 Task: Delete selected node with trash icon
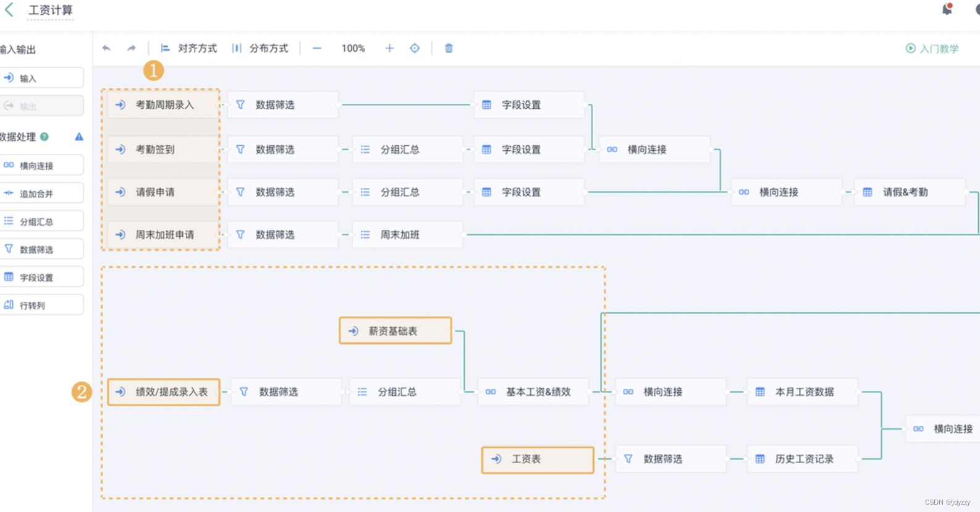pyautogui.click(x=449, y=48)
